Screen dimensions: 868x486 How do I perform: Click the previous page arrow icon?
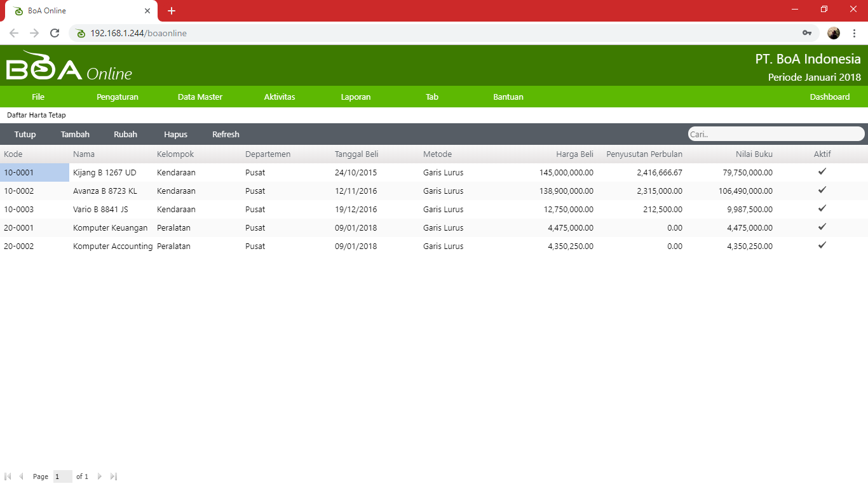(21, 476)
